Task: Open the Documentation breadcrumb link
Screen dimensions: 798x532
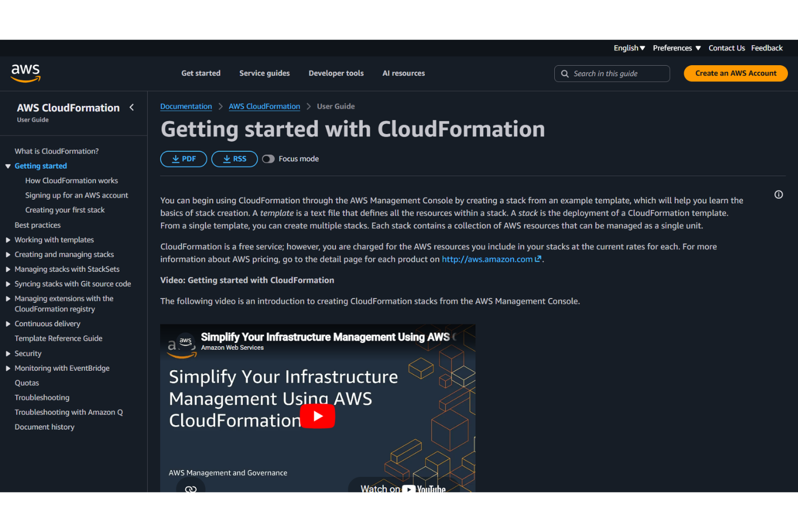Action: [x=186, y=106]
